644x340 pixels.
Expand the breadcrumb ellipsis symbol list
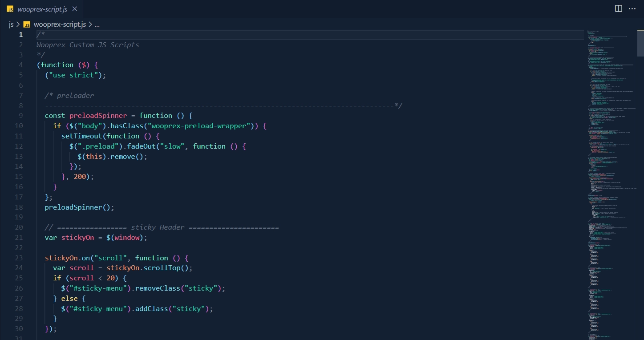pyautogui.click(x=97, y=24)
